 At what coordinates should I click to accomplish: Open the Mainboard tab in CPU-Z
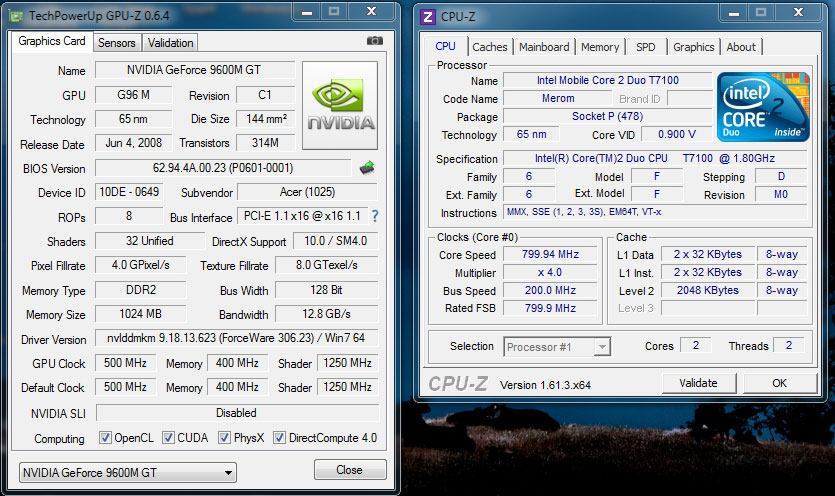point(544,47)
